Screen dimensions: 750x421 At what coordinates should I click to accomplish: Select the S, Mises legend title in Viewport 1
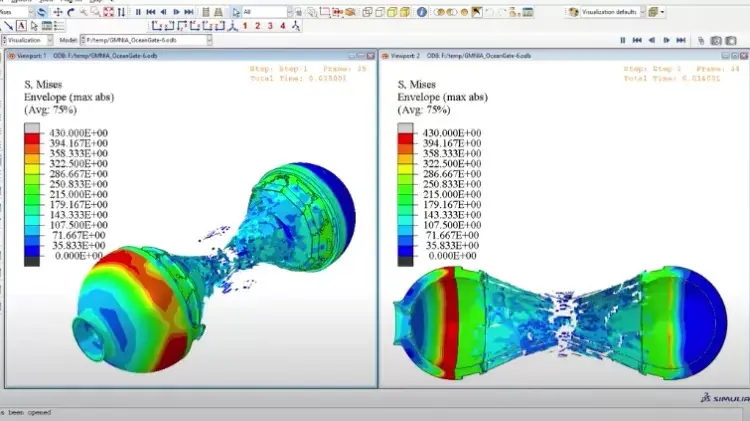[x=43, y=85]
